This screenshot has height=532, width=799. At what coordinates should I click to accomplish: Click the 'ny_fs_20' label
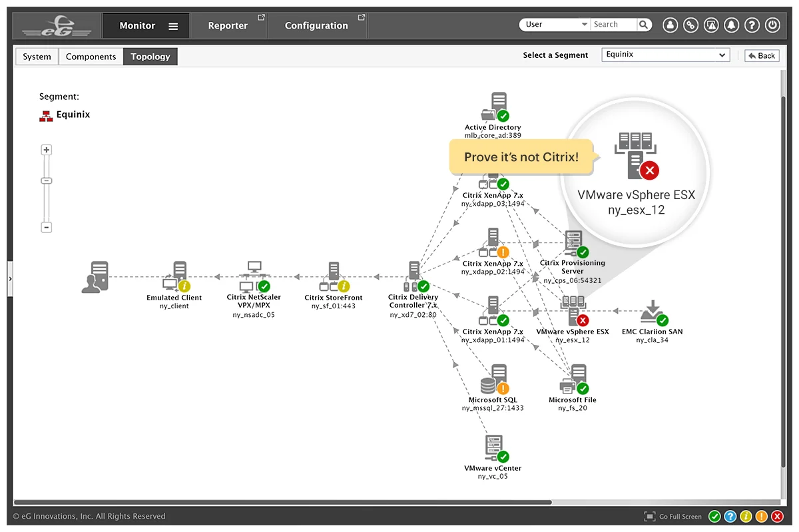(x=573, y=408)
